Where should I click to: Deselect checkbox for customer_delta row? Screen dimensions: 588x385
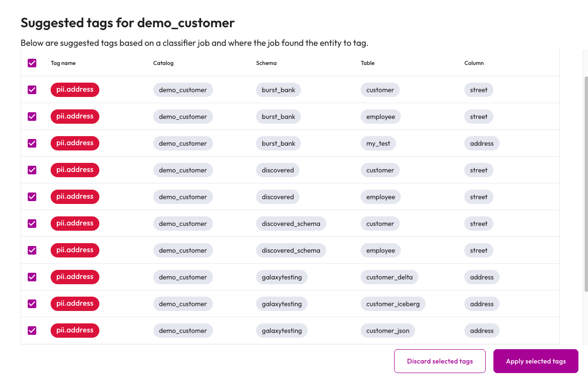[32, 277]
